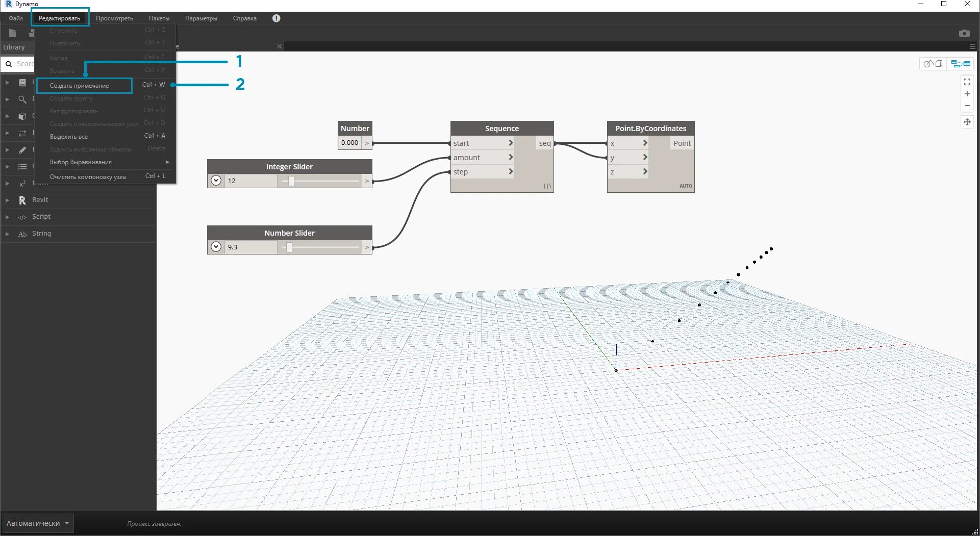Expand the Integer Slider settings chevron
The height and width of the screenshot is (536, 980).
[x=216, y=181]
